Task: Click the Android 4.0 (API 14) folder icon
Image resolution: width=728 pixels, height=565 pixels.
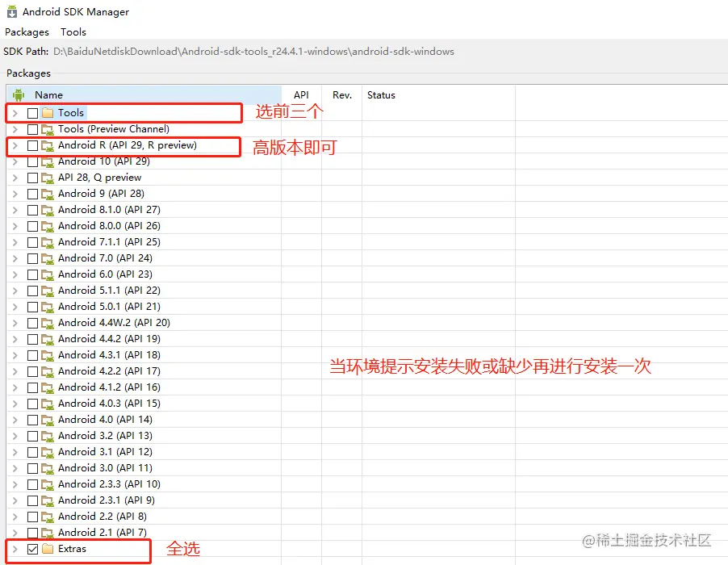Action: [48, 421]
